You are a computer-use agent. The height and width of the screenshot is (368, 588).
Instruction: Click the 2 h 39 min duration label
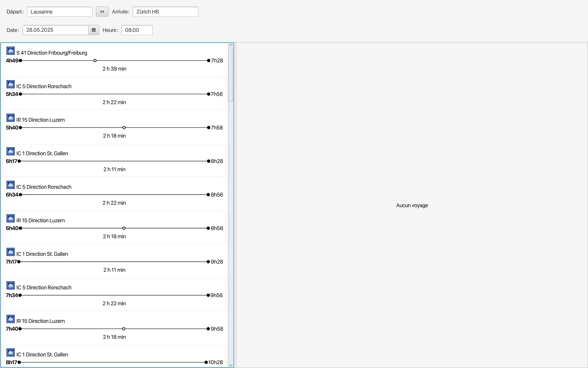pyautogui.click(x=114, y=69)
